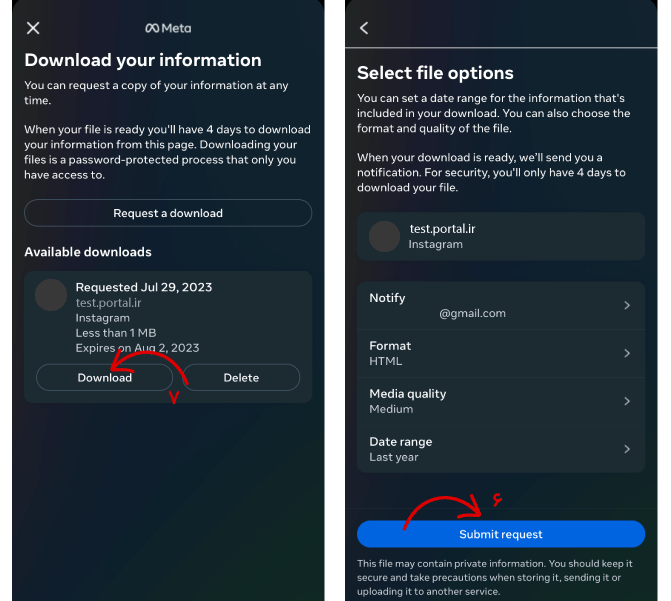Viewport: 671px width, 601px height.
Task: Change Media quality from Medium
Action: click(501, 401)
